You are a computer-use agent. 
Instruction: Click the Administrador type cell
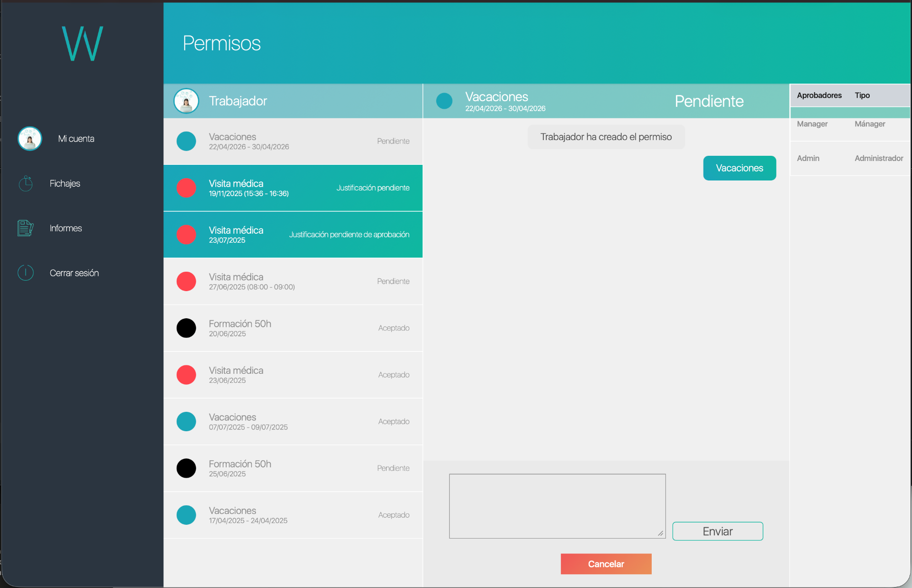coord(879,159)
